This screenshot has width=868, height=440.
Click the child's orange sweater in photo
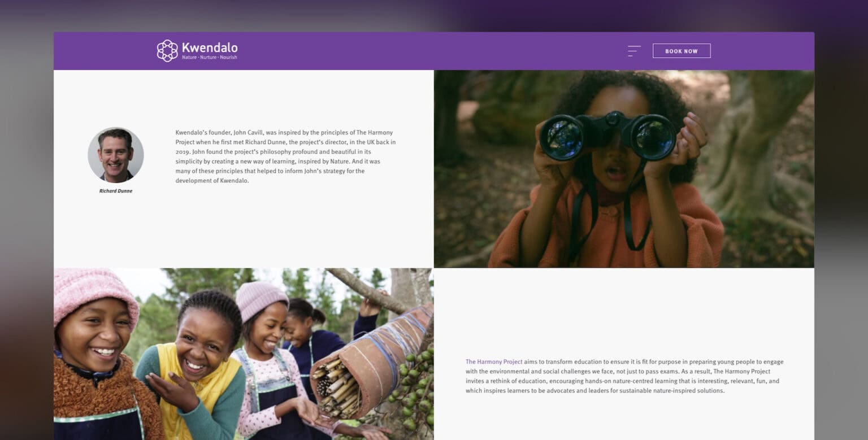605,229
